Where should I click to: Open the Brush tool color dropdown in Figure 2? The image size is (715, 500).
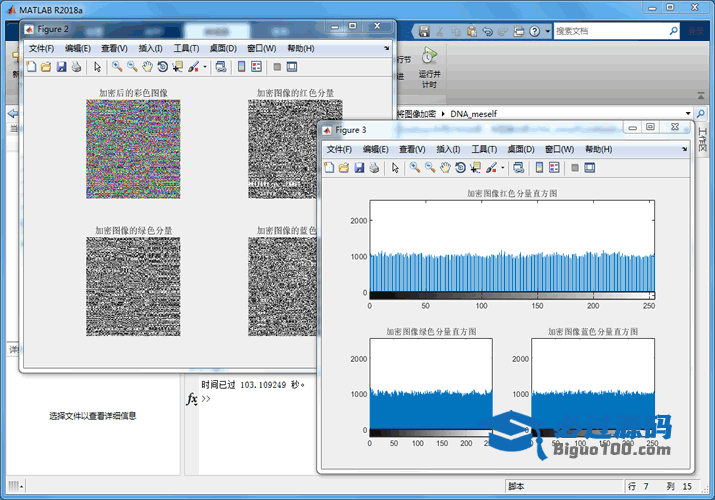205,67
